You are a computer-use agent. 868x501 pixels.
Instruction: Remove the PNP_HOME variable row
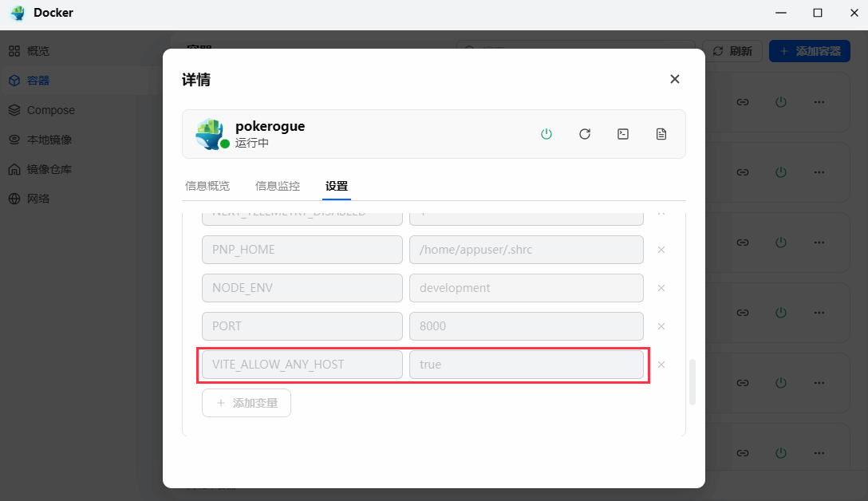coord(661,250)
